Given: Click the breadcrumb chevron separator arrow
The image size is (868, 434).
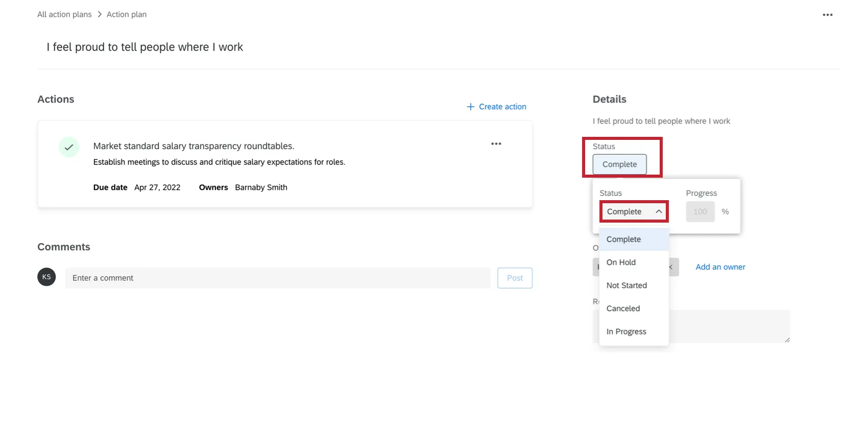Looking at the screenshot, I should click(100, 14).
